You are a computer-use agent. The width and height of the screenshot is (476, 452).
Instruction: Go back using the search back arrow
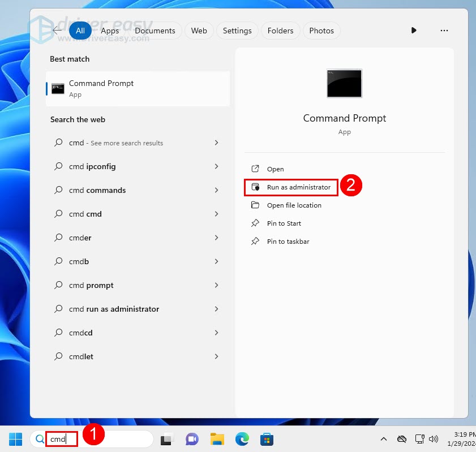click(x=57, y=31)
